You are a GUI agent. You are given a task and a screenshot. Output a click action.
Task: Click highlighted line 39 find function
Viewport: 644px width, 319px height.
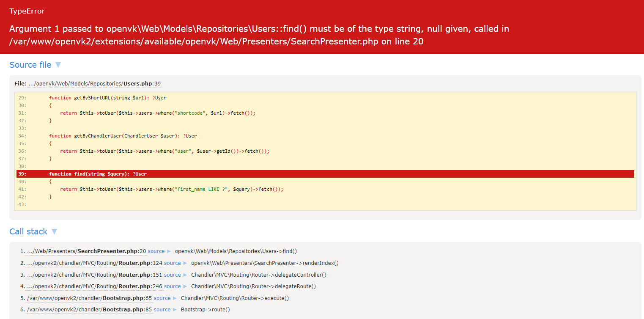[x=98, y=174]
